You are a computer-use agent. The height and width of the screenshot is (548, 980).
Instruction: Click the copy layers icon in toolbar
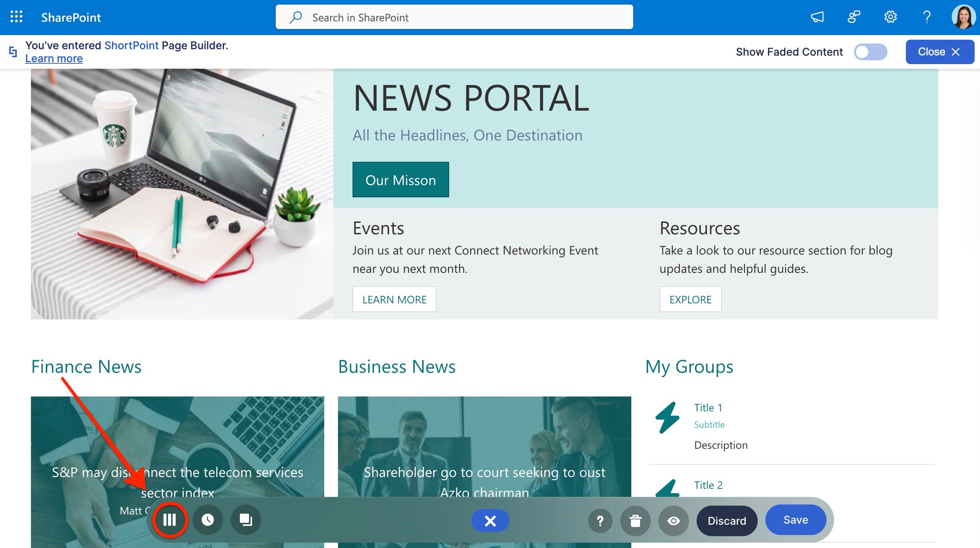point(246,520)
